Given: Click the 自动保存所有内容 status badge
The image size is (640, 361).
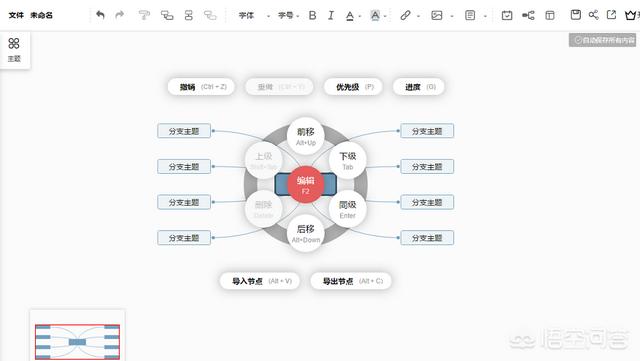Looking at the screenshot, I should (x=602, y=40).
